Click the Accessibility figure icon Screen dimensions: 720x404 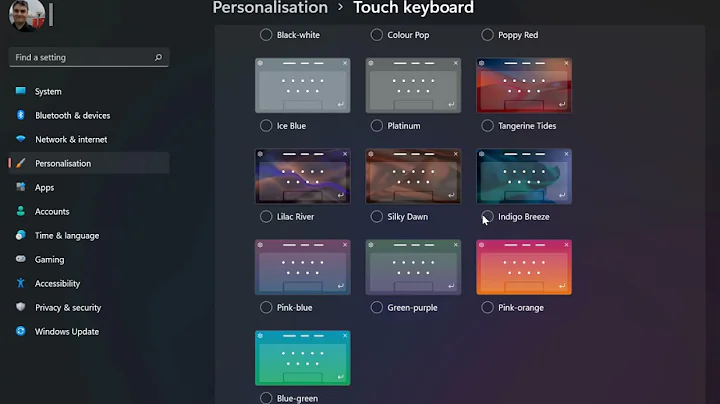pyautogui.click(x=21, y=283)
